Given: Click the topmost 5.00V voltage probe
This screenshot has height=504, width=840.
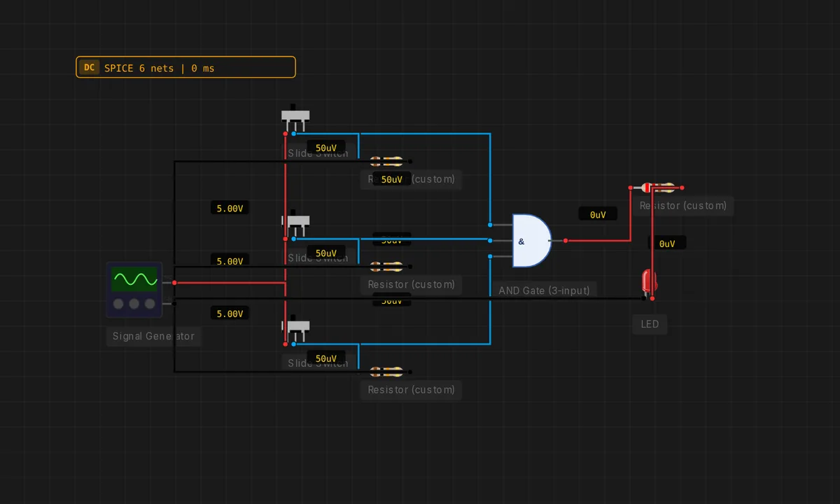Looking at the screenshot, I should click(230, 209).
